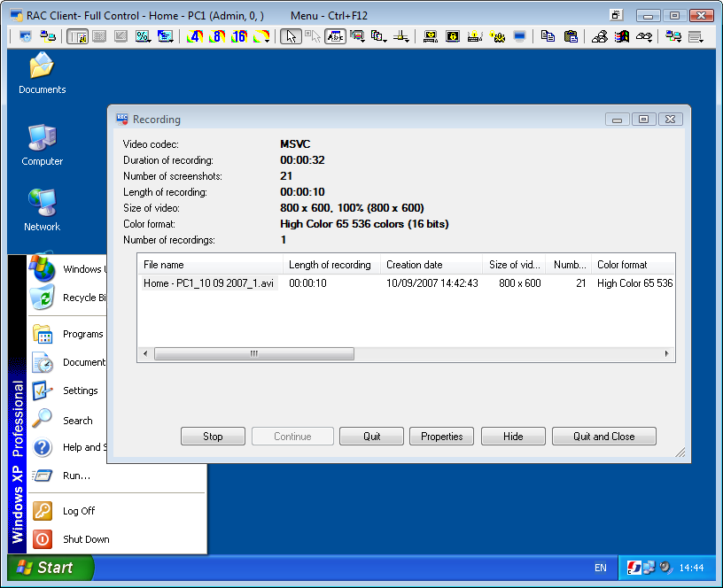The image size is (723, 588).
Task: Open recording Properties button
Action: [442, 437]
